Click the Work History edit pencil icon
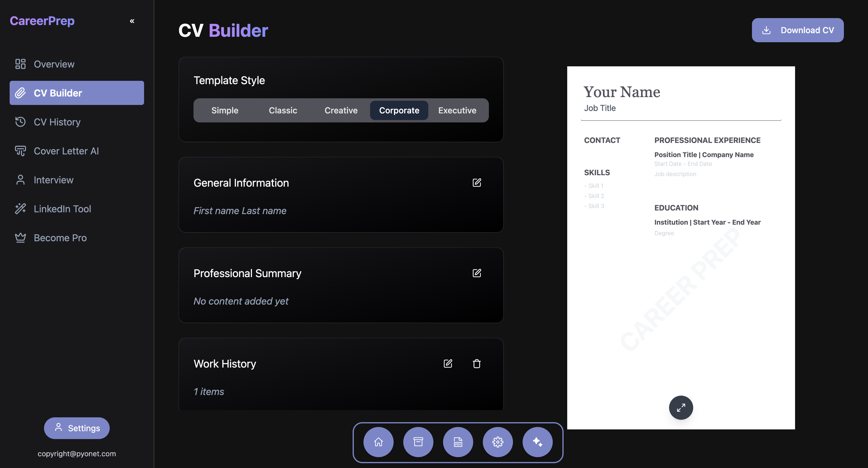Viewport: 868px width, 468px height. 448,363
